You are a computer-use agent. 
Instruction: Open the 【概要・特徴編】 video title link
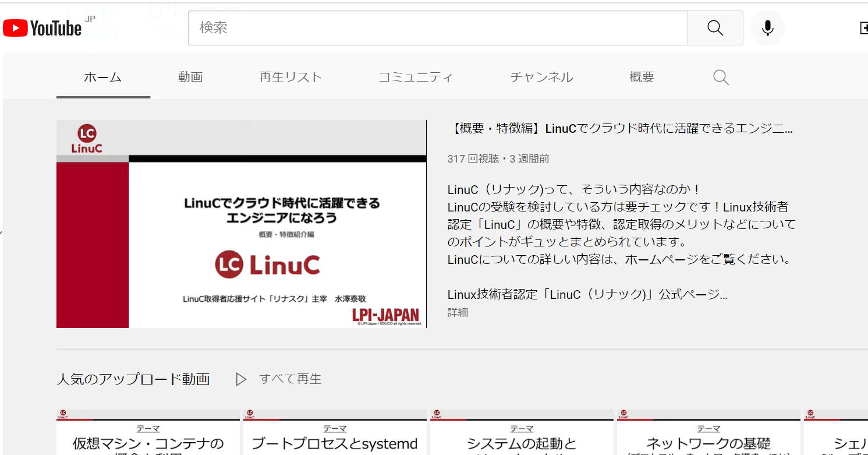tap(620, 129)
